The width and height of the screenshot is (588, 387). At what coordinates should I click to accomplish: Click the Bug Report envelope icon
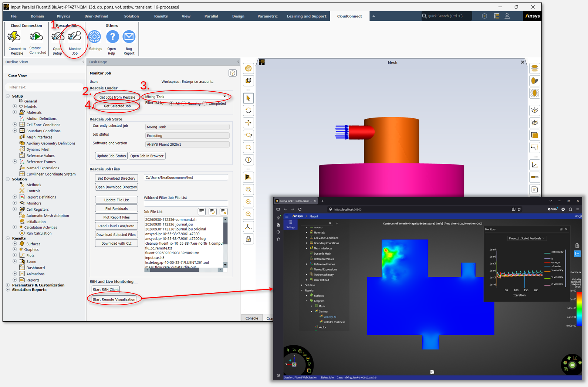129,37
